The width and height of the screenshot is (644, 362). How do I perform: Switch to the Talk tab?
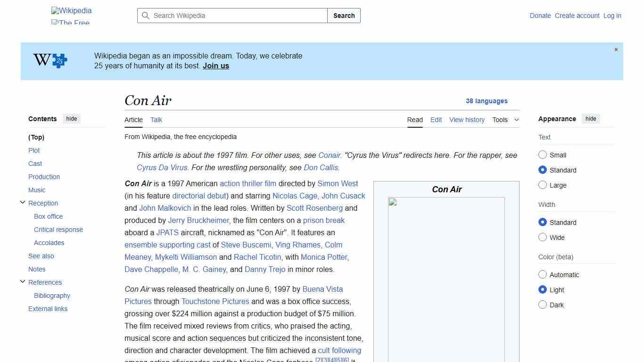(x=156, y=120)
